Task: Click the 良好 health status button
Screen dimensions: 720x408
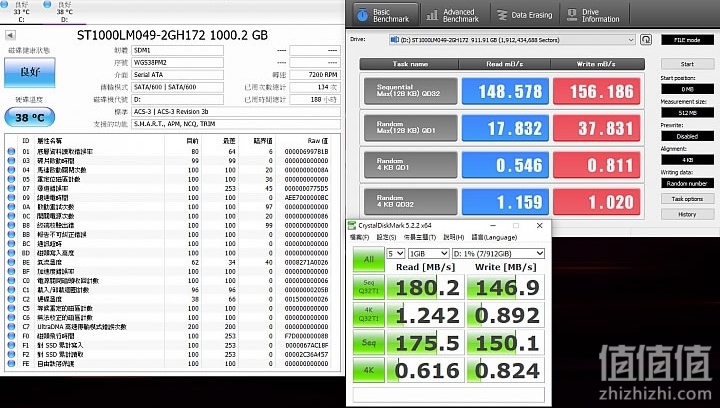Action: (x=29, y=72)
